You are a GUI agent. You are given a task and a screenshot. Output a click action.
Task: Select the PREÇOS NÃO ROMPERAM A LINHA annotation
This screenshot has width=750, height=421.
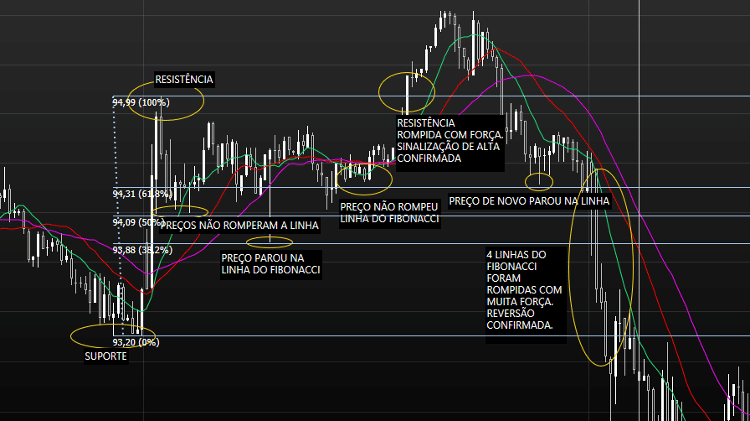tap(239, 226)
